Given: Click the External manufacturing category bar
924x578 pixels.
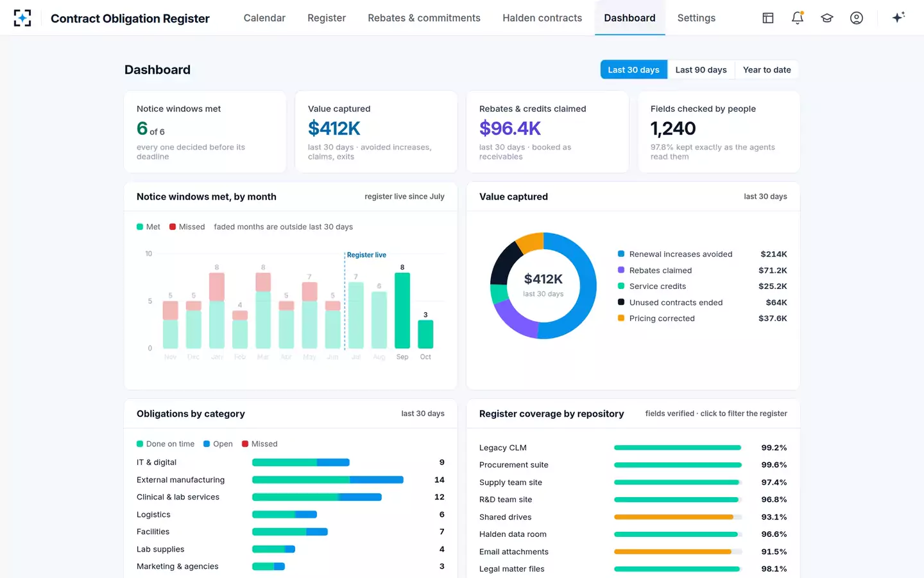Looking at the screenshot, I should [x=328, y=480].
